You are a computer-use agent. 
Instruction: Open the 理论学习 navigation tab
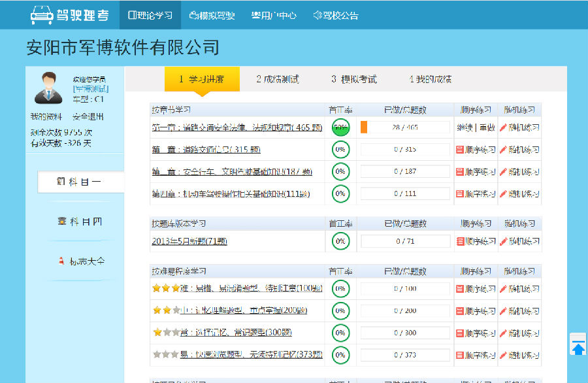click(150, 15)
